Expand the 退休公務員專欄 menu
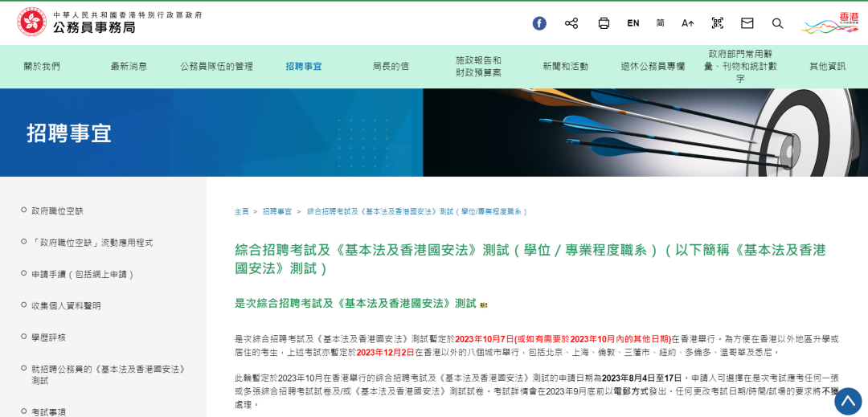868x417 pixels. point(653,67)
